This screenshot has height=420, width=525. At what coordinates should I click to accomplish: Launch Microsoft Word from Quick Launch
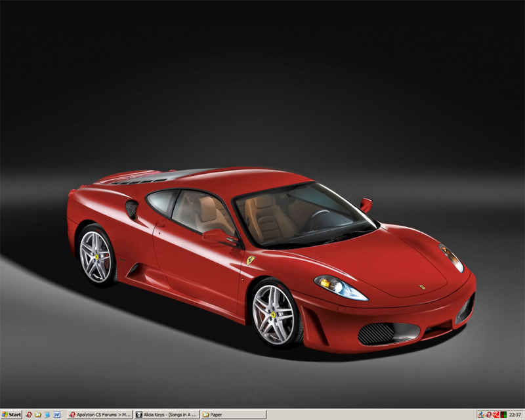[x=57, y=415]
